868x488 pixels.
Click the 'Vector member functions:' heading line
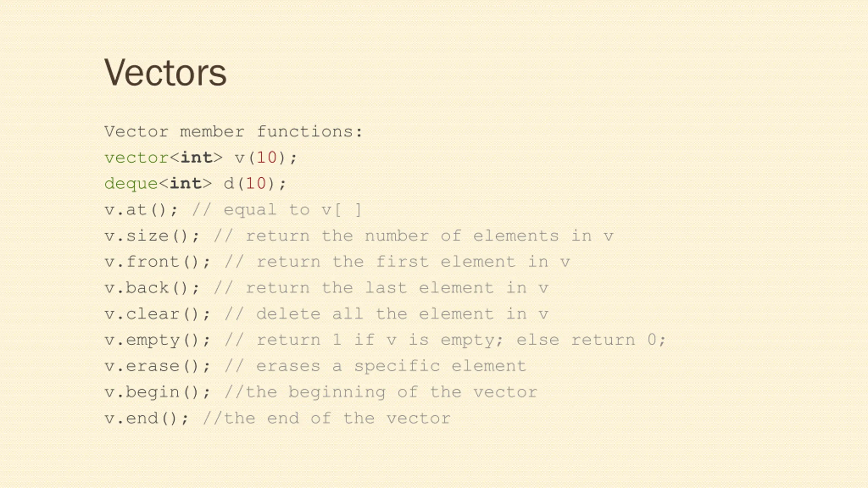point(234,131)
